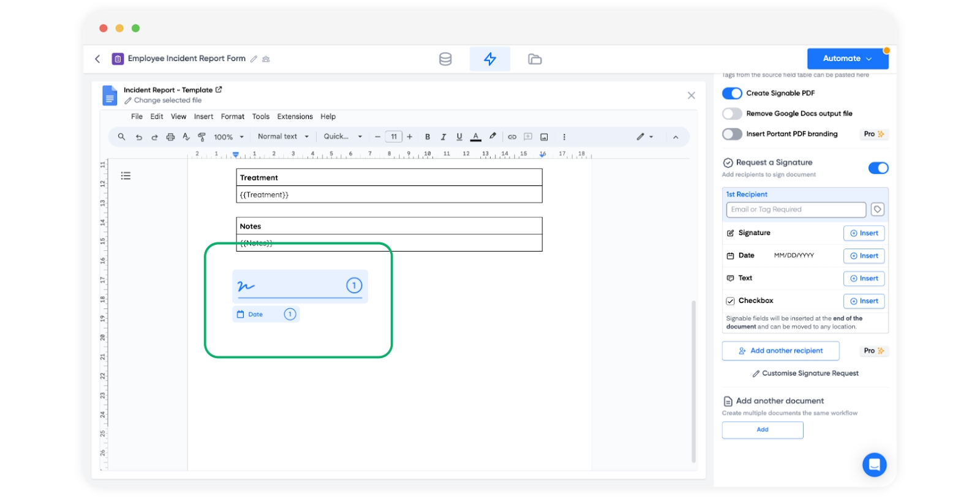Open the Insert menu
The height and width of the screenshot is (497, 980).
203,116
